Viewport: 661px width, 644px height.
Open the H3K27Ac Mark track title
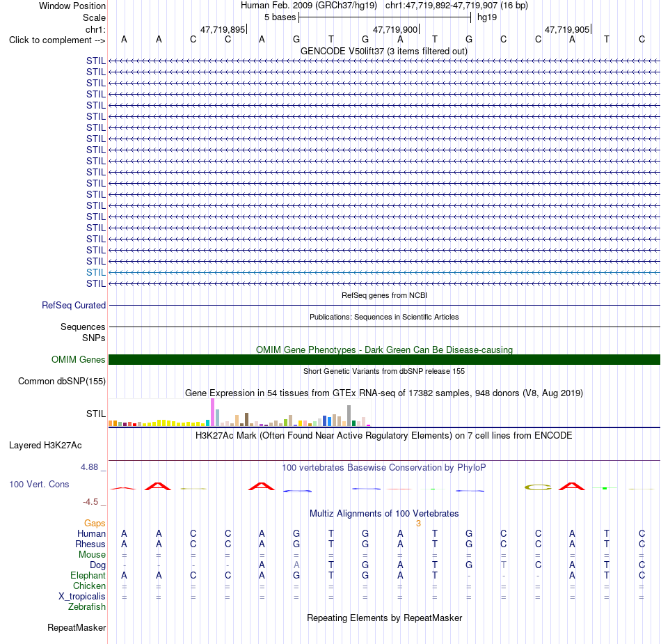[x=383, y=436]
